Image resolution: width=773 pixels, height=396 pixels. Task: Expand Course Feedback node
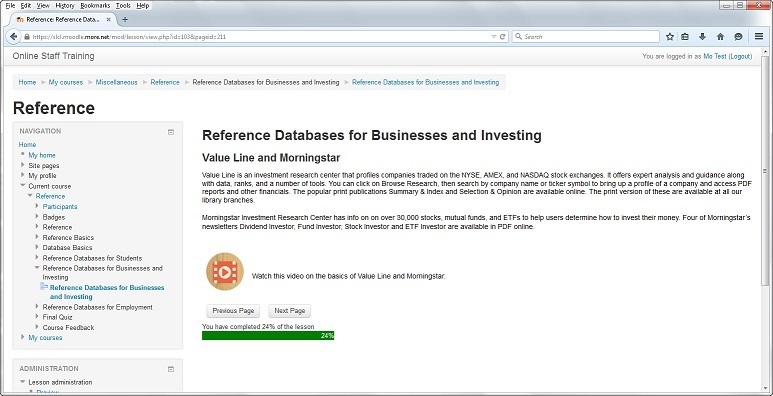(x=37, y=327)
